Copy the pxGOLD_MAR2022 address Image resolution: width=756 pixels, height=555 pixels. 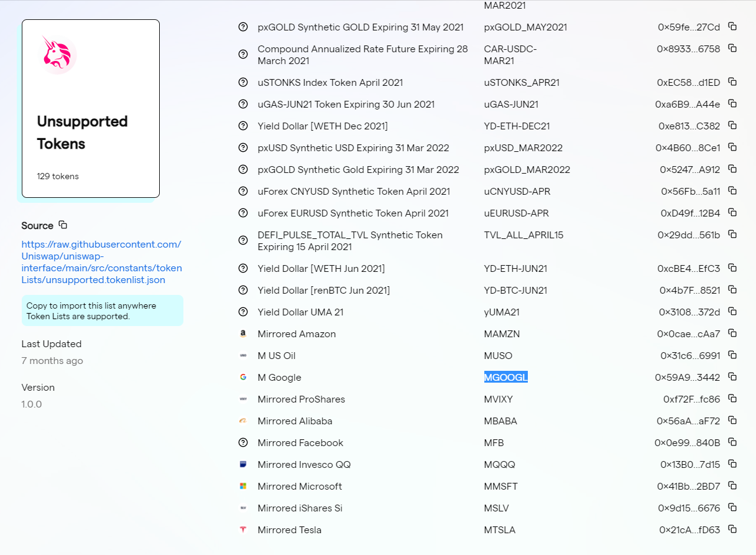point(732,169)
